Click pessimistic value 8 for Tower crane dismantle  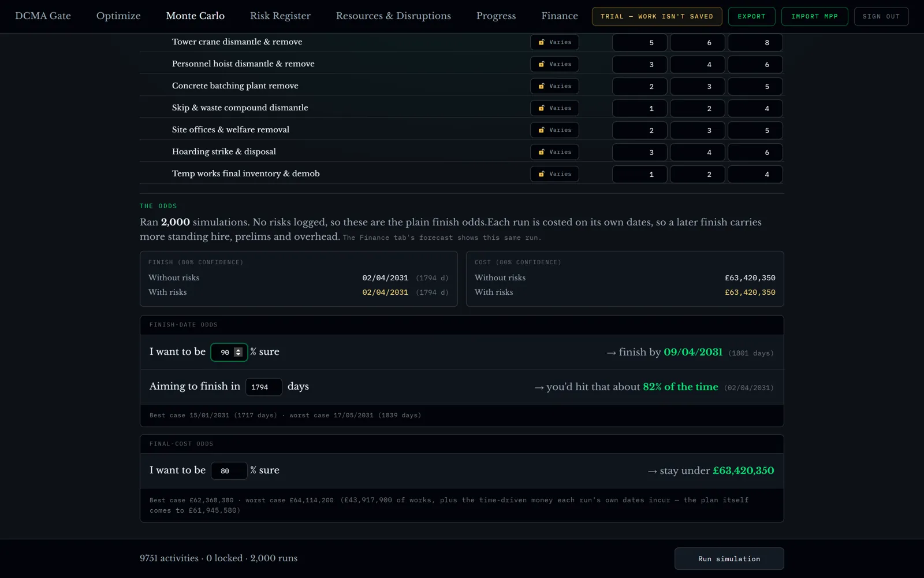coord(755,42)
